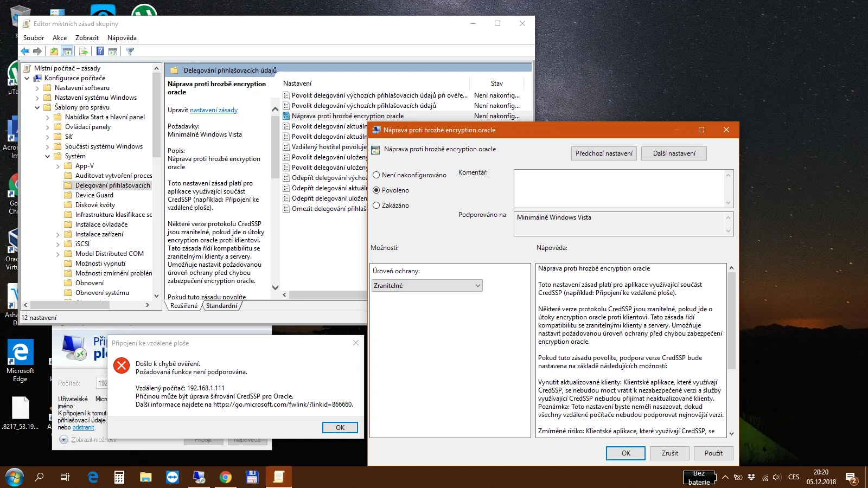Select the 'Device Guard' tree folder
Viewport: 868px width, 488px height.
(94, 195)
